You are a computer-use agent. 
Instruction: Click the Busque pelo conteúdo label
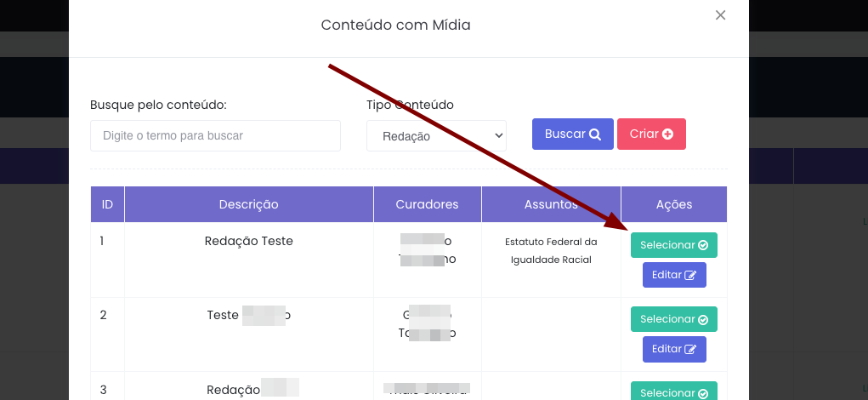pos(158,105)
